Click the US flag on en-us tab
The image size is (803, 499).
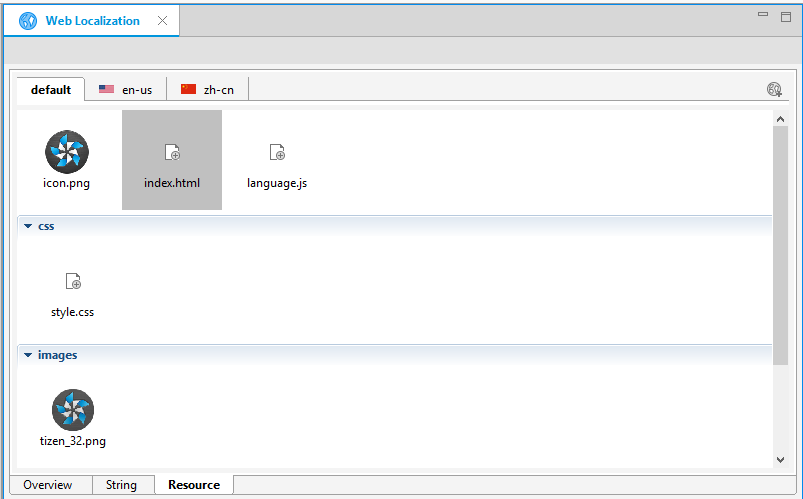(106, 90)
